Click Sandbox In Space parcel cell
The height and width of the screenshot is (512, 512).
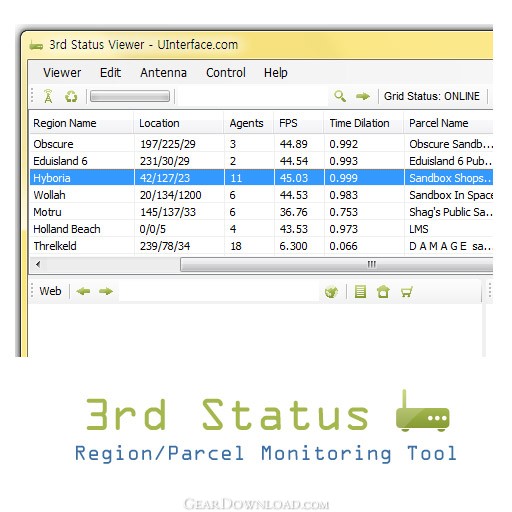[451, 195]
